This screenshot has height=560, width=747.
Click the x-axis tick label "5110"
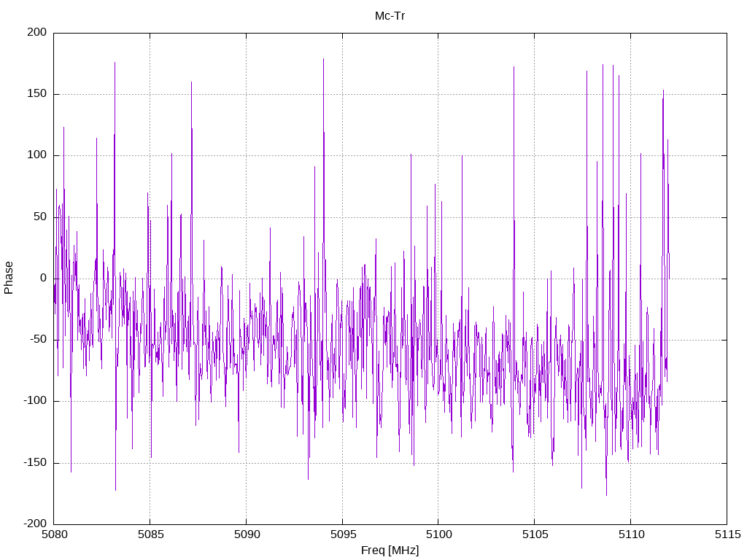631,534
